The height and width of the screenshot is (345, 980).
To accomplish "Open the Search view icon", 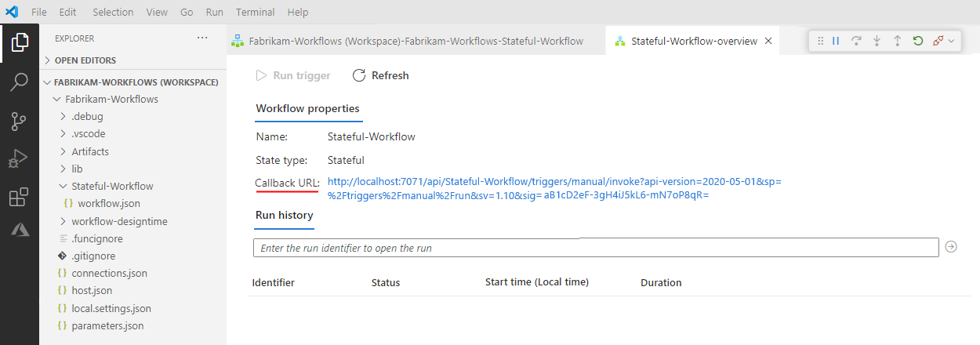I will tap(20, 82).
